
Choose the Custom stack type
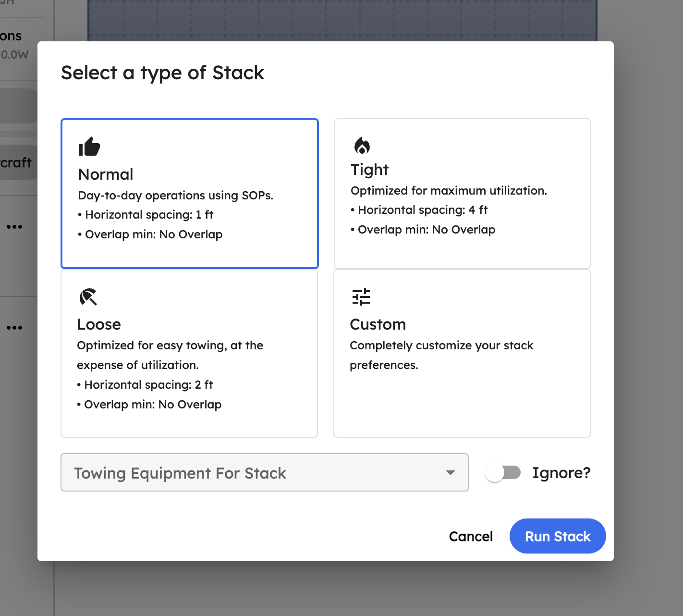(462, 354)
